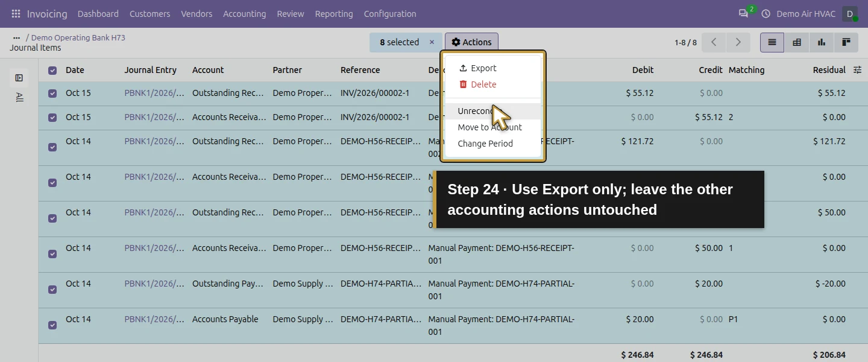Switch to list view

pos(772,42)
